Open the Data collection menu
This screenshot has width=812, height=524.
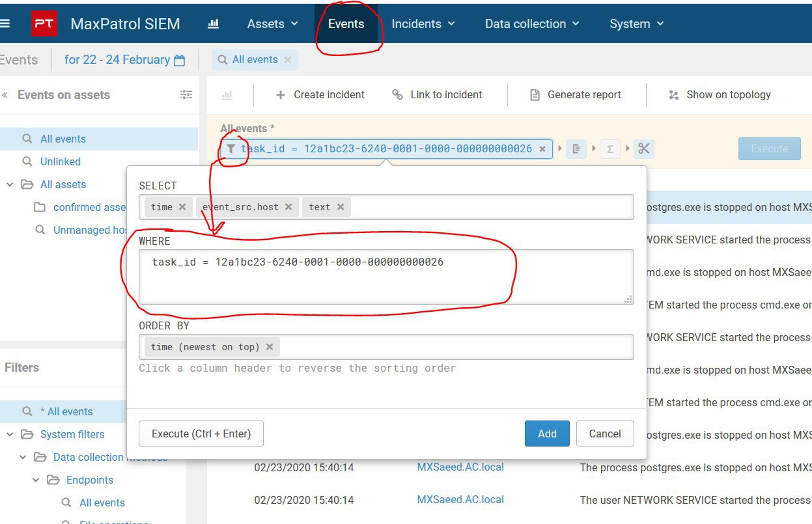tap(532, 24)
